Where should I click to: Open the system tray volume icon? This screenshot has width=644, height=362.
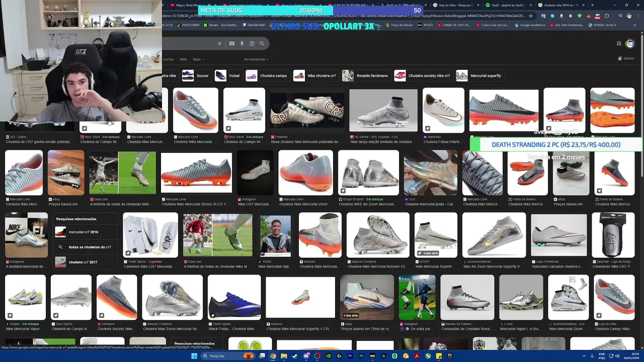[617, 356]
